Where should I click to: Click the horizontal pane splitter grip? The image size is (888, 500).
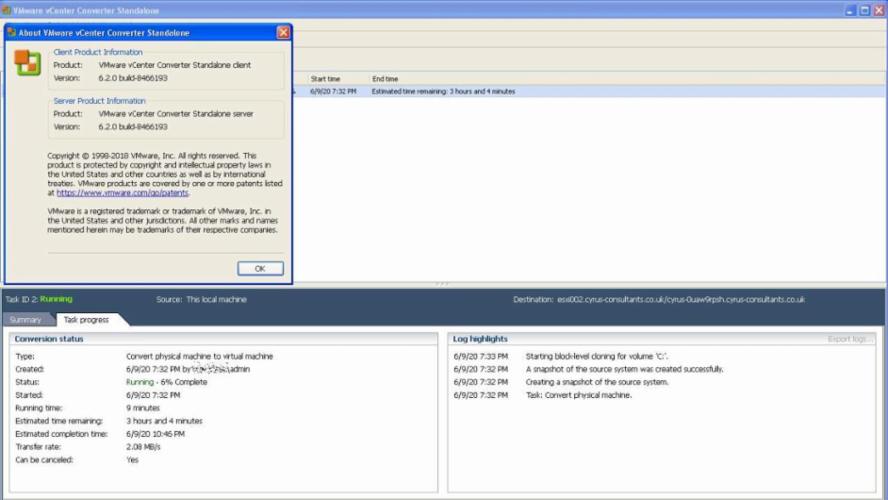442,284
